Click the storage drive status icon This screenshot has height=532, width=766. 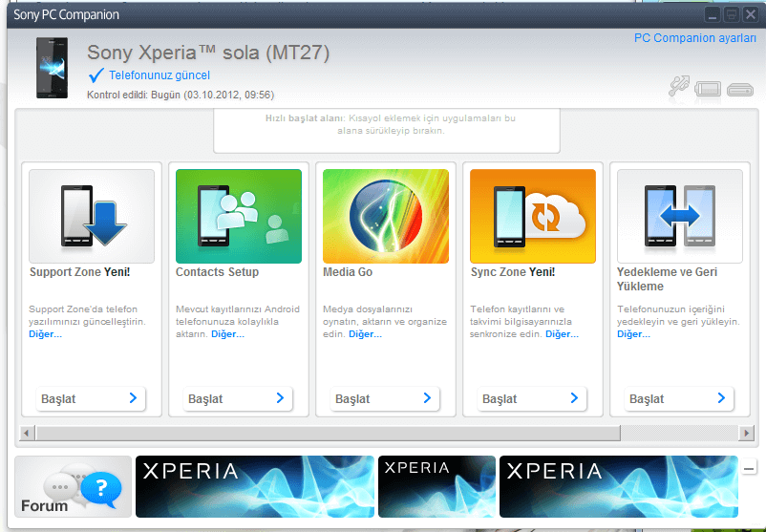[740, 90]
